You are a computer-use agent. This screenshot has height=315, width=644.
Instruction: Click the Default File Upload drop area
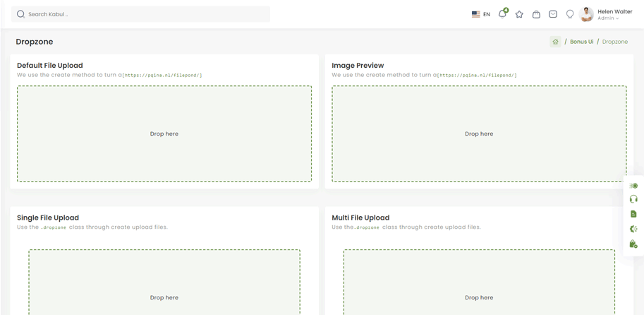(x=164, y=133)
